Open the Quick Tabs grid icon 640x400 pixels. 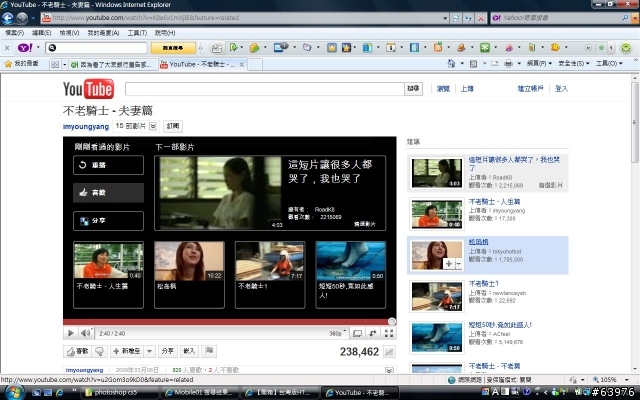click(55, 64)
